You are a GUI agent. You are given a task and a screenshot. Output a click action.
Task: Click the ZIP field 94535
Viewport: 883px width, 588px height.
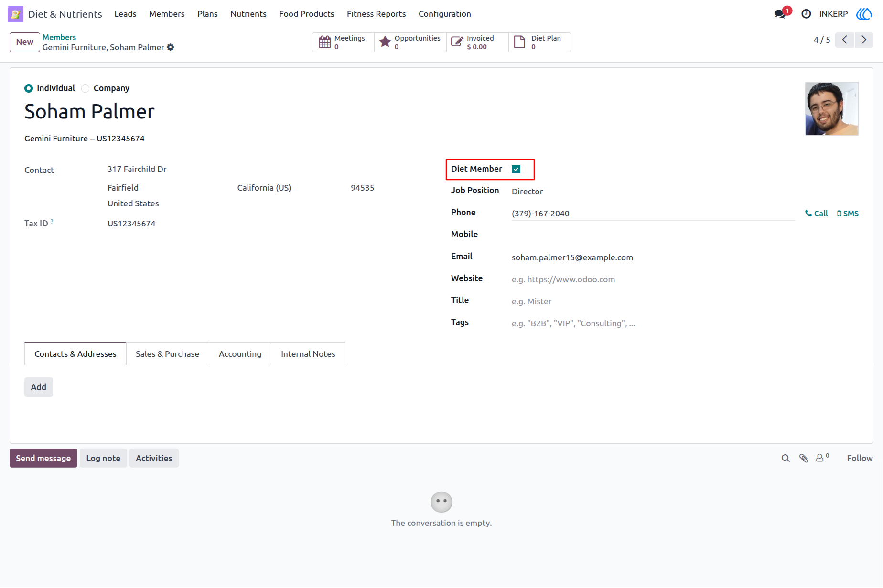(x=363, y=188)
